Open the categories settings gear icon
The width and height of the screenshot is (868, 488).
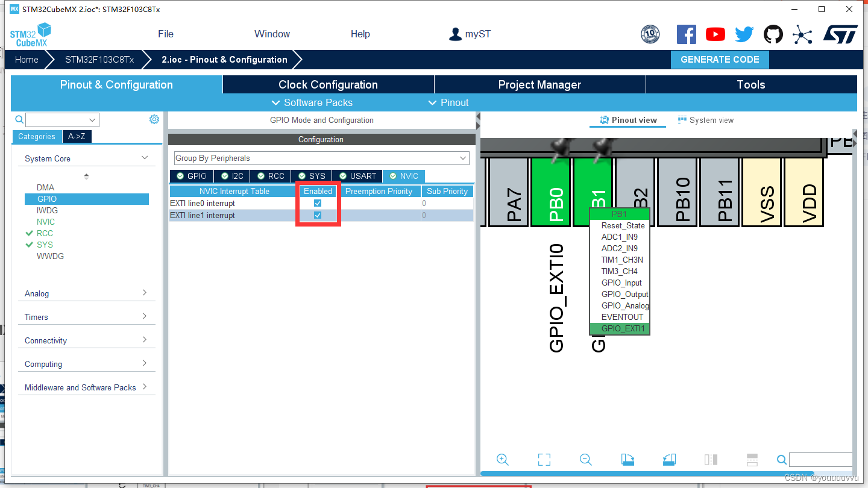[x=154, y=119]
